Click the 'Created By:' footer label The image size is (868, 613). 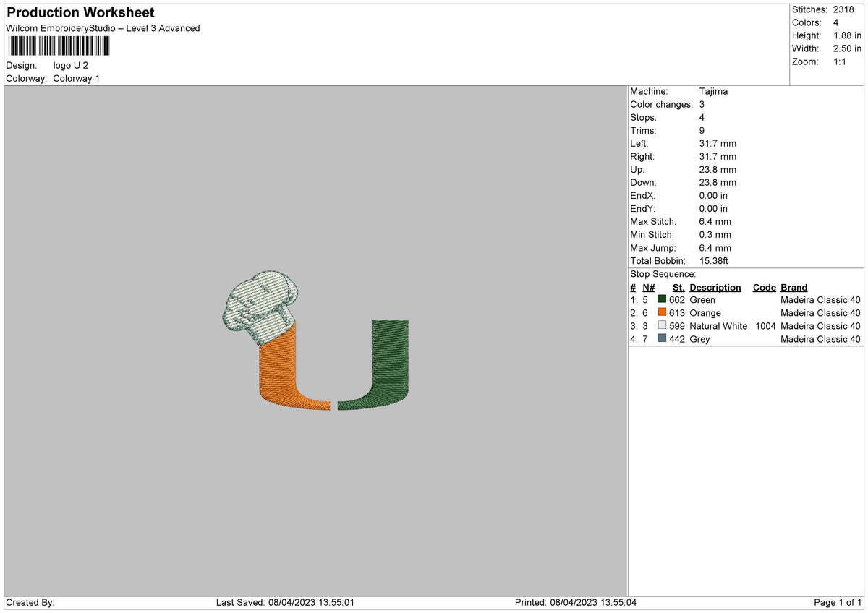(x=30, y=602)
